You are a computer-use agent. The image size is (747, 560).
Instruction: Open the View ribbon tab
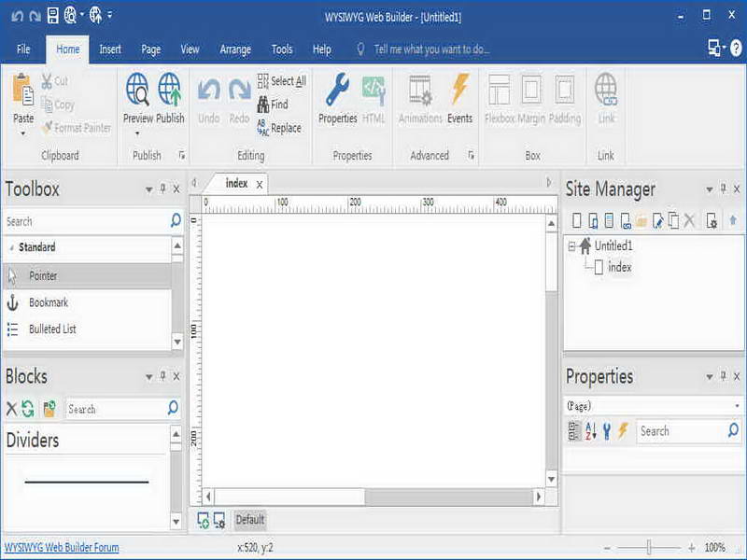coord(190,49)
